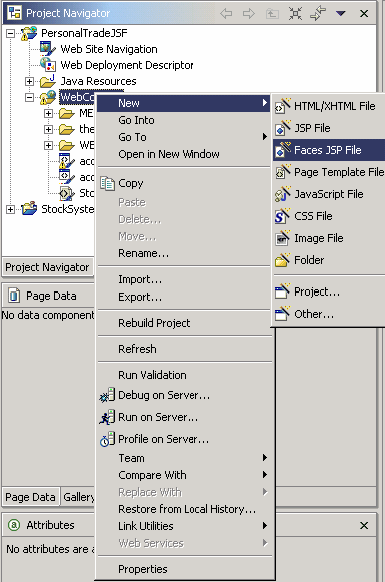Screen dimensions: 385x582
Task: Collapse the WebContent folder node
Action: click(x=29, y=97)
